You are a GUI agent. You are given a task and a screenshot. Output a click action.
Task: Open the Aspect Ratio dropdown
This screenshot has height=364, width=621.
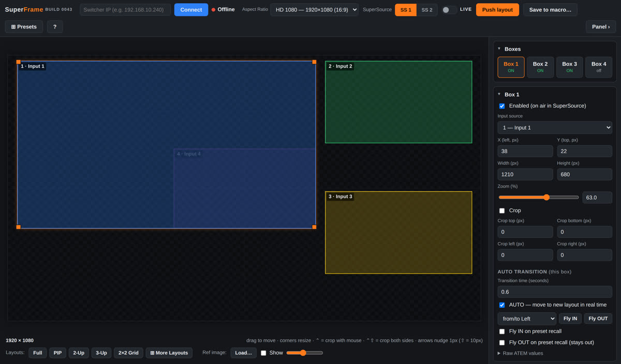click(314, 10)
